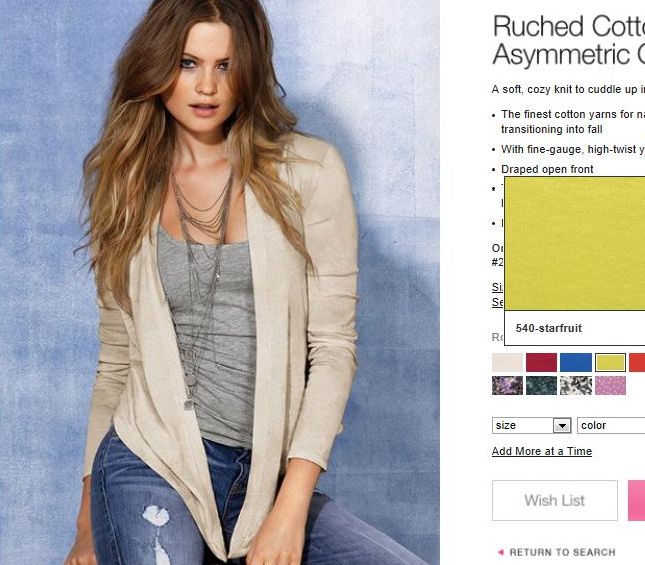Open the color dropdown menu
Viewport: 645px width, 565px height.
coord(611,426)
